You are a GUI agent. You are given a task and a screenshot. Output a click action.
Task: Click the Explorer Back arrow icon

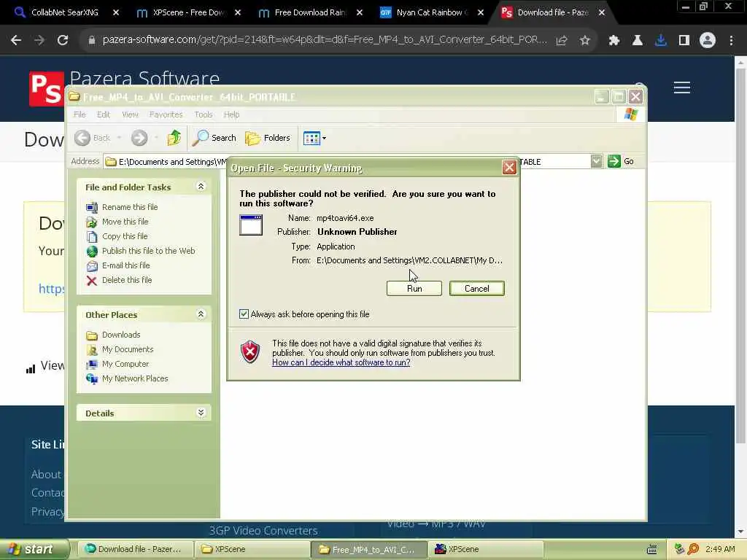pos(82,138)
